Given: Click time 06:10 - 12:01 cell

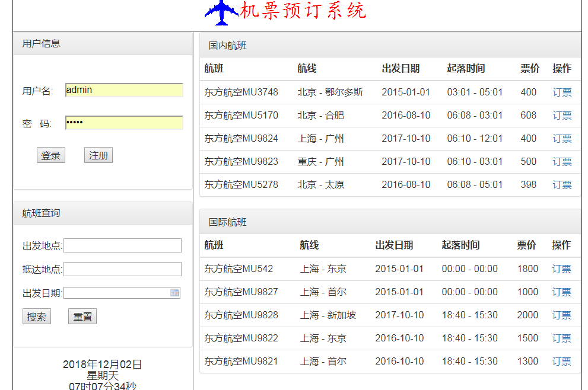Looking at the screenshot, I should [x=475, y=139].
